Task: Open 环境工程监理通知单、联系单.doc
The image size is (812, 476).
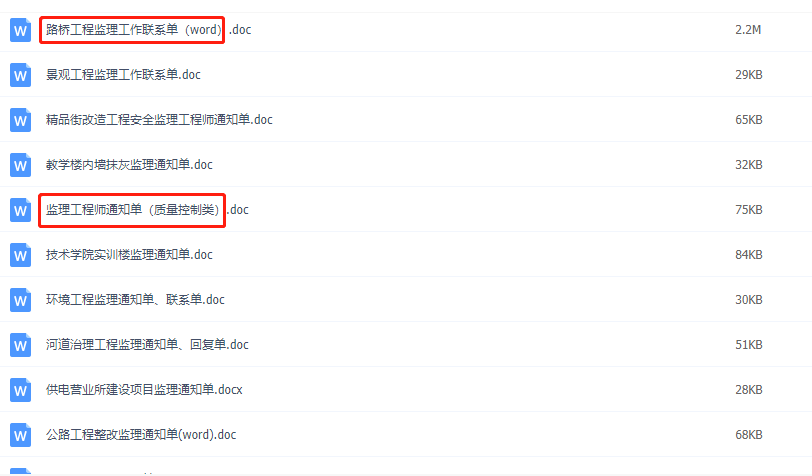Action: (x=135, y=300)
